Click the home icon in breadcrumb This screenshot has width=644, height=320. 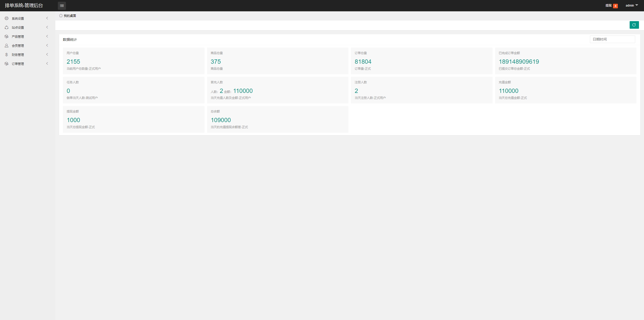click(61, 16)
